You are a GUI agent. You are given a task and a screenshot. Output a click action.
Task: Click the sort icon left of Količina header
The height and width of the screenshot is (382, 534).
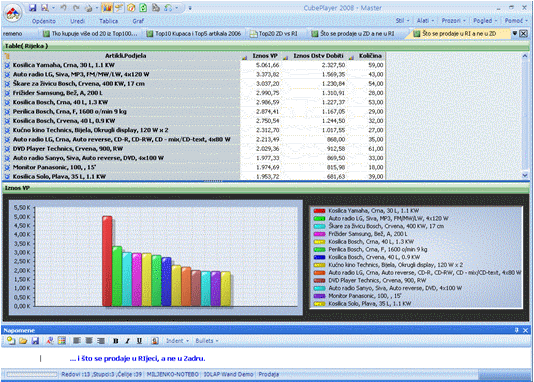point(351,57)
